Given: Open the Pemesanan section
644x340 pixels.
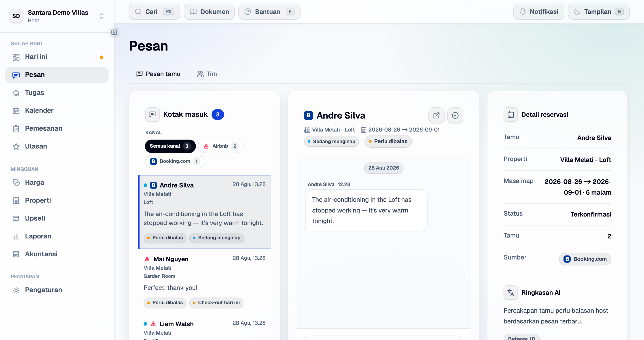Looking at the screenshot, I should (x=57, y=129).
